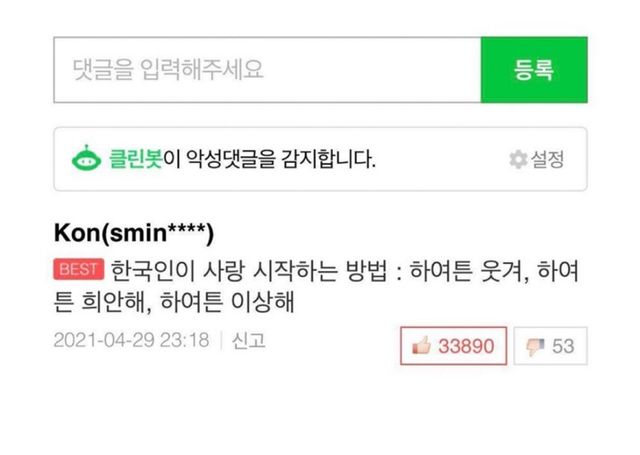Click the thumbs-up icon

421,346
